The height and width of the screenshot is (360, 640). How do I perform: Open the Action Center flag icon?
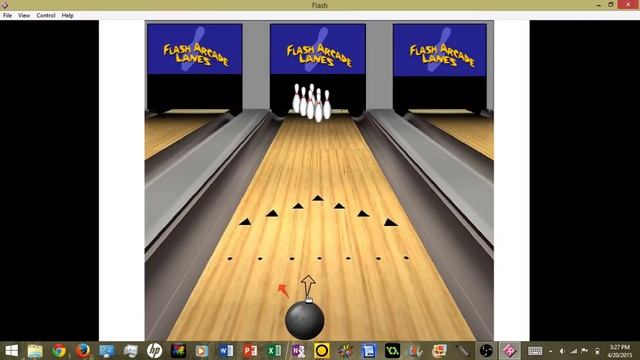(585, 351)
